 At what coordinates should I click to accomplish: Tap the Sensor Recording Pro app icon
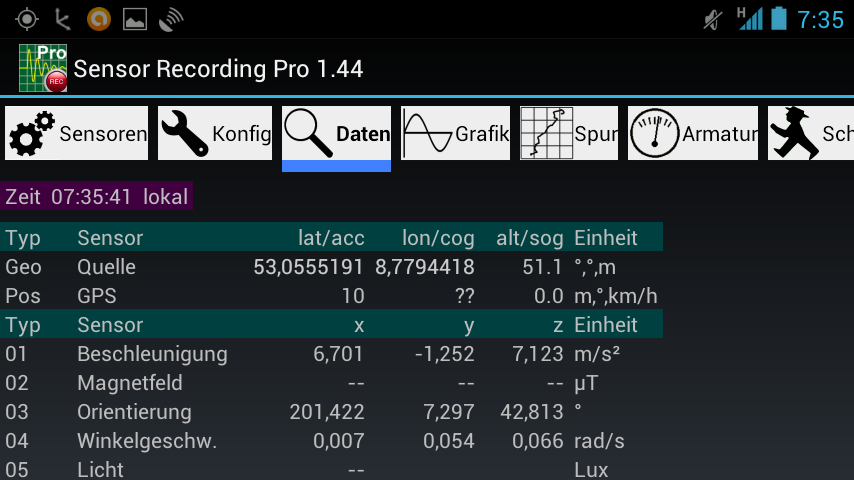(43, 68)
